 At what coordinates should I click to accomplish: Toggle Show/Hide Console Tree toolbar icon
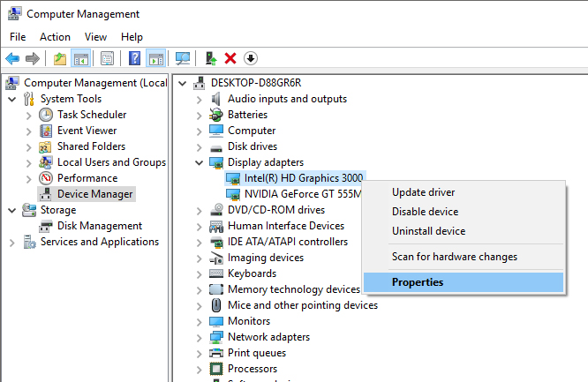81,58
